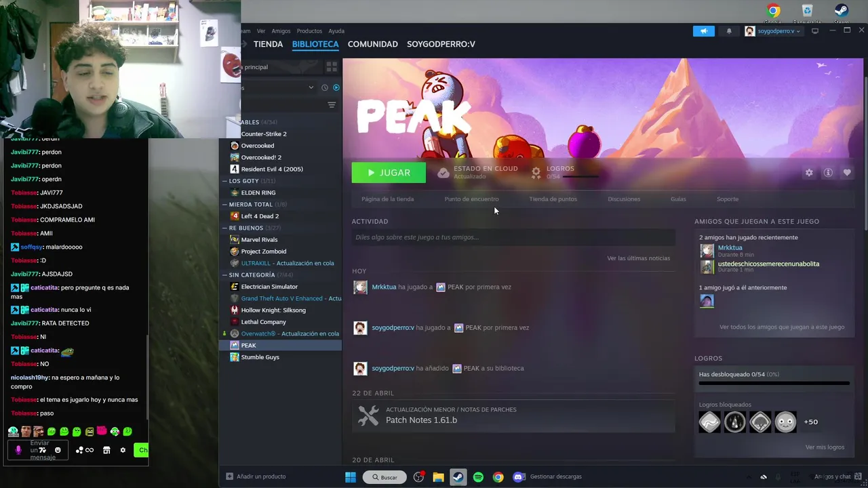Click achievements progress bar in LOGROS panel
The height and width of the screenshot is (488, 868).
(774, 384)
